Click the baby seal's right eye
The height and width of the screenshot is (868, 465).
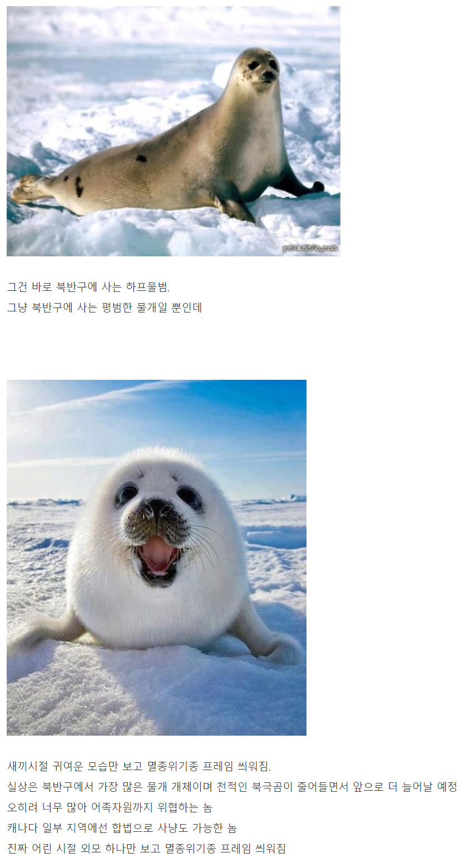(189, 497)
